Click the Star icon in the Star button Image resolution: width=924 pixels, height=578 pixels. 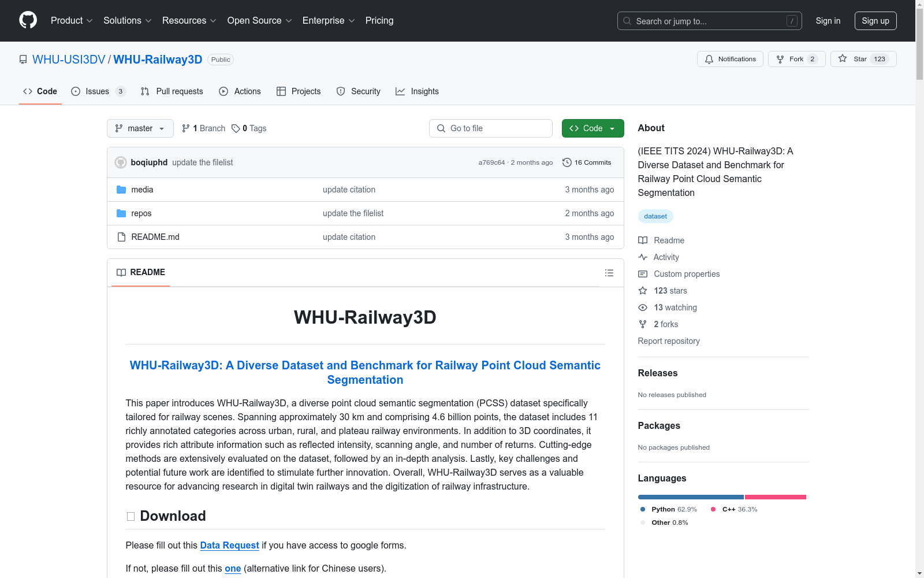pos(843,58)
